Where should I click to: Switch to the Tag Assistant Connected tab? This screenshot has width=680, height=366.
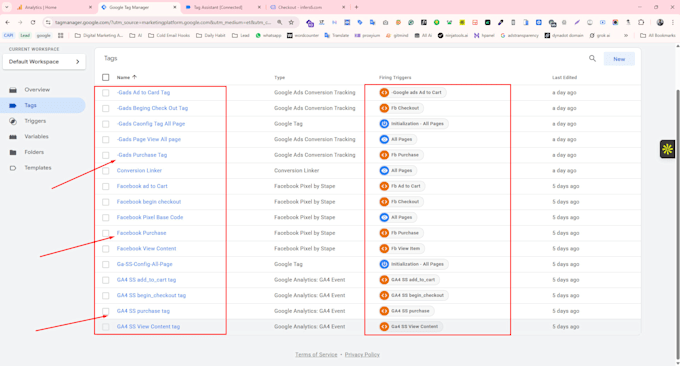[x=222, y=7]
